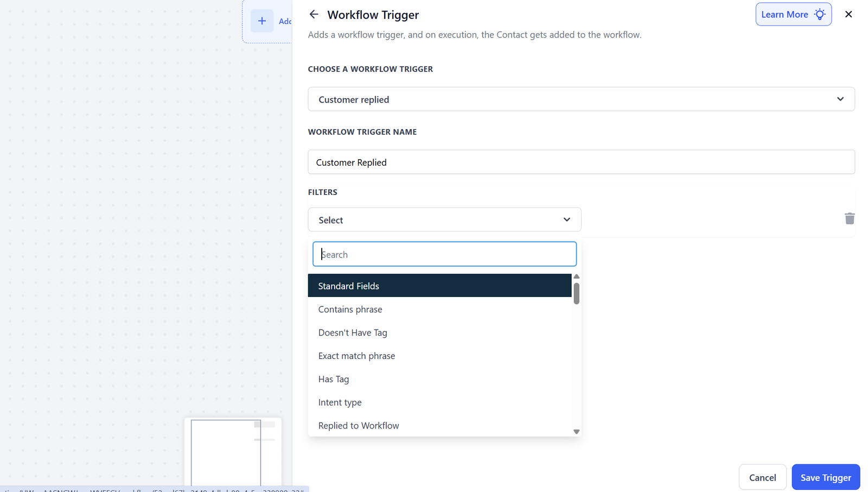This screenshot has width=868, height=492.
Task: Pick the Exact match phrase filter
Action: [x=439, y=356]
